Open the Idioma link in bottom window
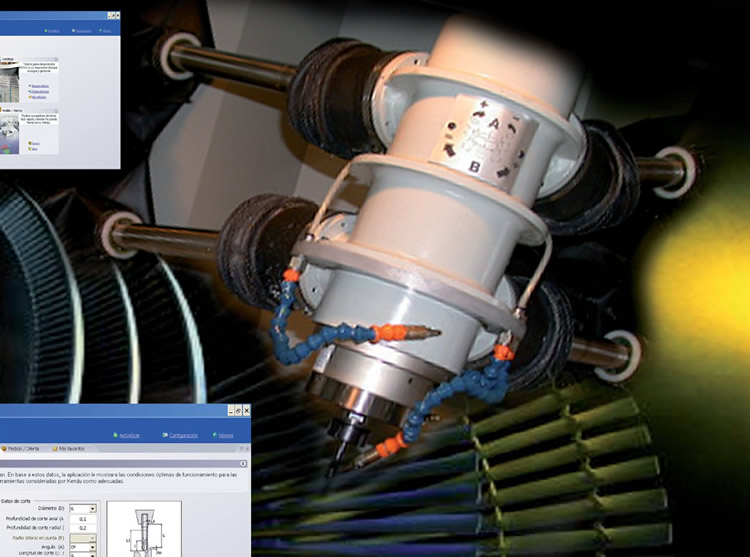The image size is (750, 557). pos(226,436)
